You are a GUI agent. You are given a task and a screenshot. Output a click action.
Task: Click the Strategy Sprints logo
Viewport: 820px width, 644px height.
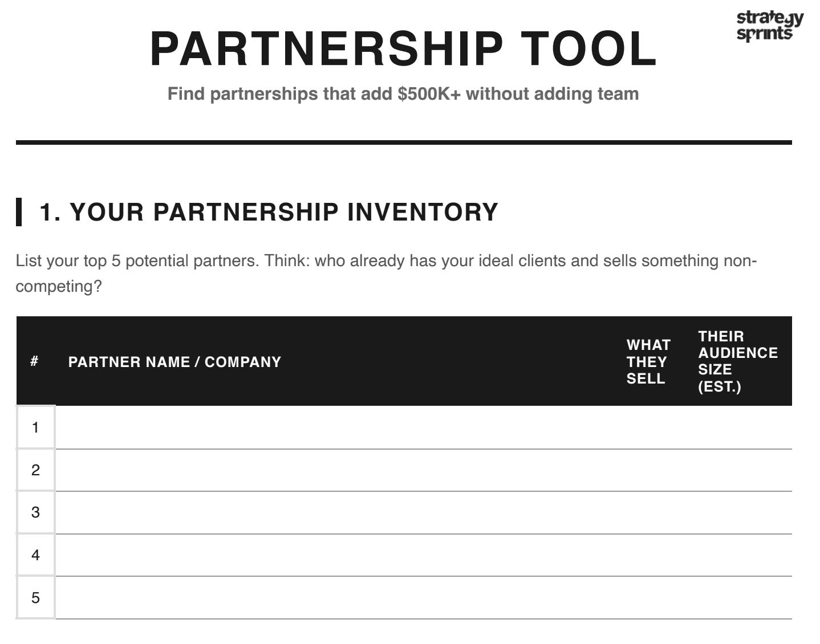pos(769,26)
